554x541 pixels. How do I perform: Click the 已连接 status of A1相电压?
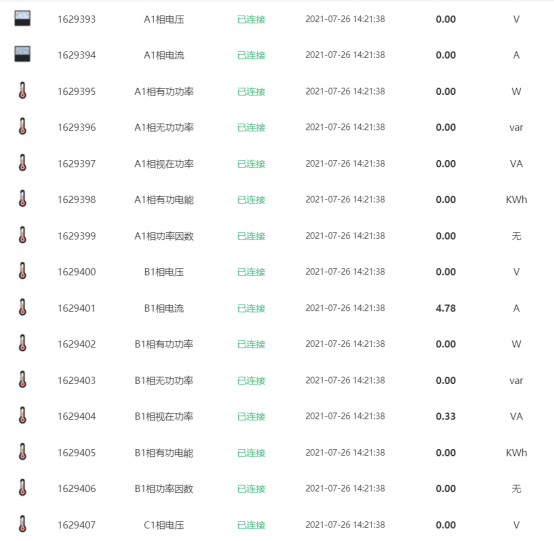pyautogui.click(x=251, y=19)
